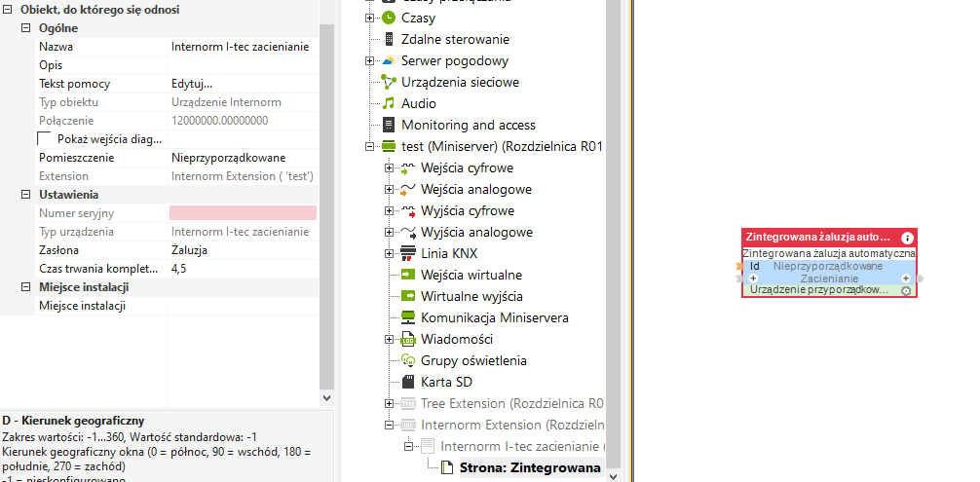Click the right plus button on Zacienianie row

906,278
